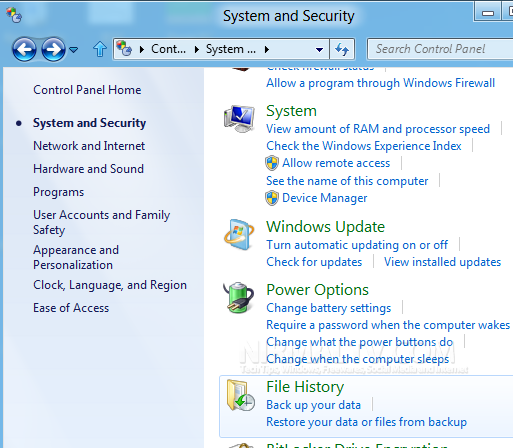See the name of this computer
Image resolution: width=513 pixels, height=448 pixels.
coord(347,181)
